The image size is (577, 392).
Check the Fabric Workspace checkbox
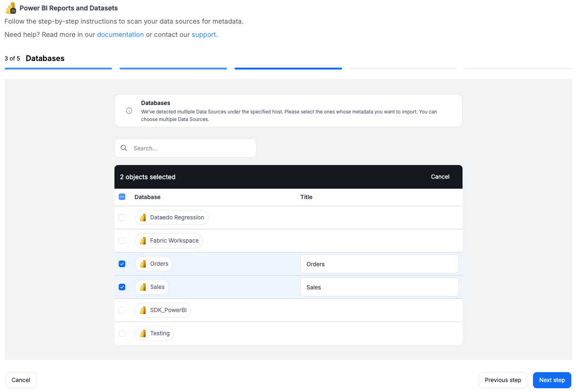[x=122, y=241]
